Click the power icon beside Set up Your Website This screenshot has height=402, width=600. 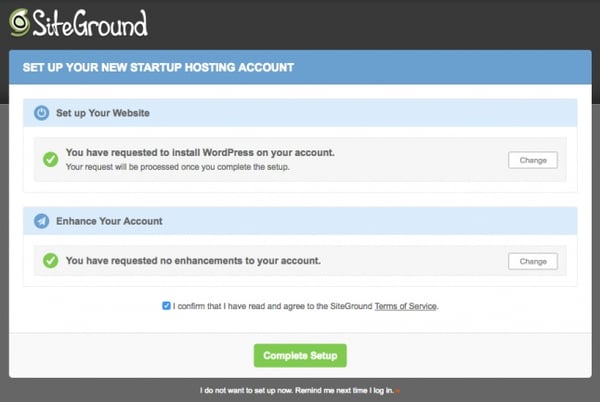click(41, 113)
